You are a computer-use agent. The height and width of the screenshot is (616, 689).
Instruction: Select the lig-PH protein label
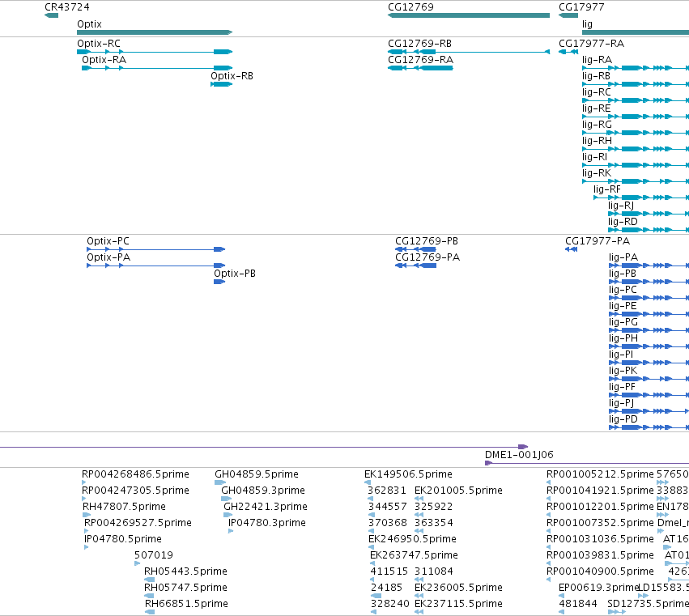tap(623, 338)
